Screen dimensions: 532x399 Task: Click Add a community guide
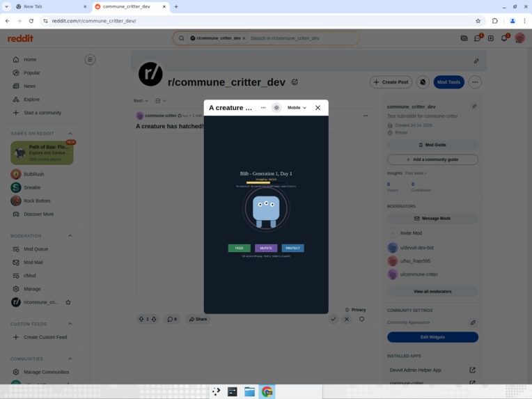click(x=432, y=159)
